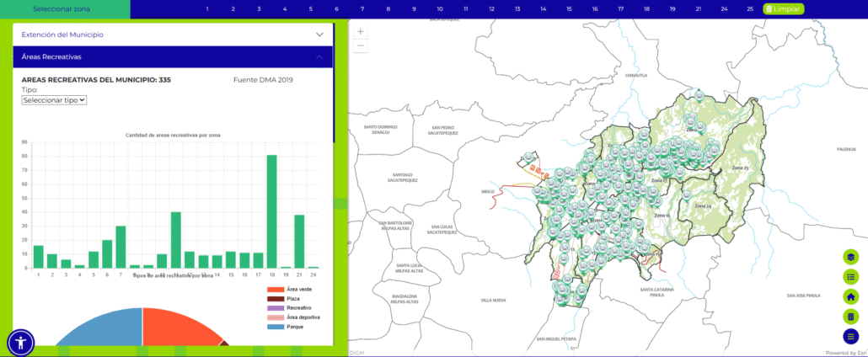
Task: Open the map layers stack icon
Action: pos(850,257)
